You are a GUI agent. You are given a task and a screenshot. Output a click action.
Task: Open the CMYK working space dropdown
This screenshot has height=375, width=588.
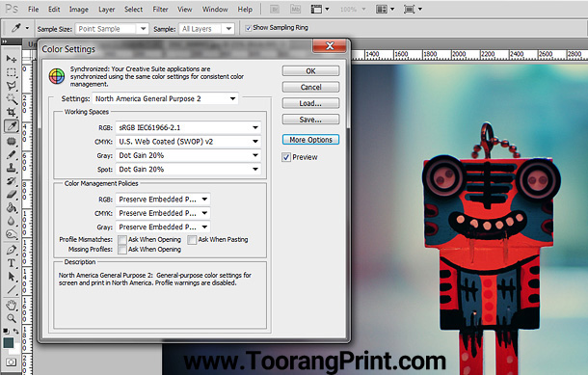[188, 142]
